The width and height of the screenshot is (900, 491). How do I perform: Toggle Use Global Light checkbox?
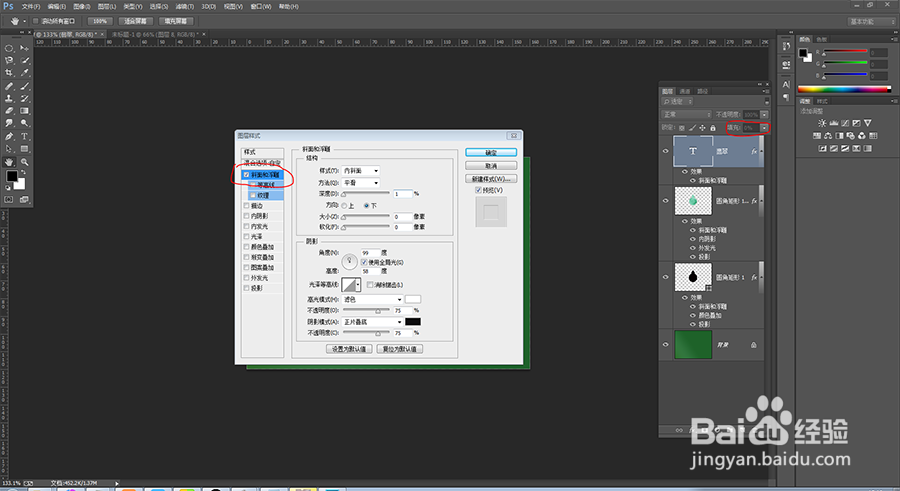click(364, 262)
